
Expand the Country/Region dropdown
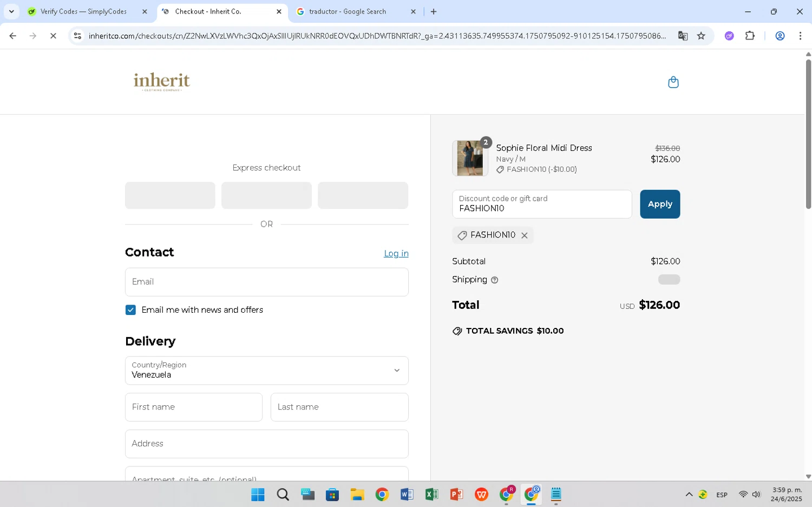pyautogui.click(x=266, y=371)
